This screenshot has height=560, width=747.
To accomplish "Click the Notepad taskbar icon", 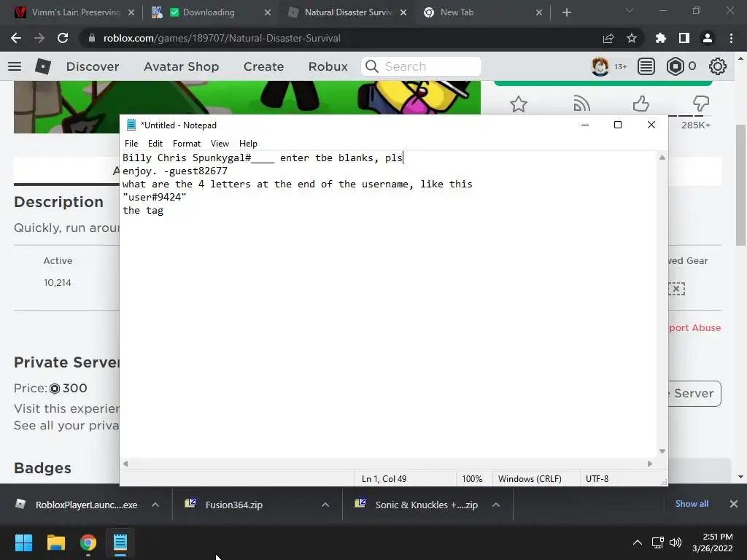I will coord(120,542).
